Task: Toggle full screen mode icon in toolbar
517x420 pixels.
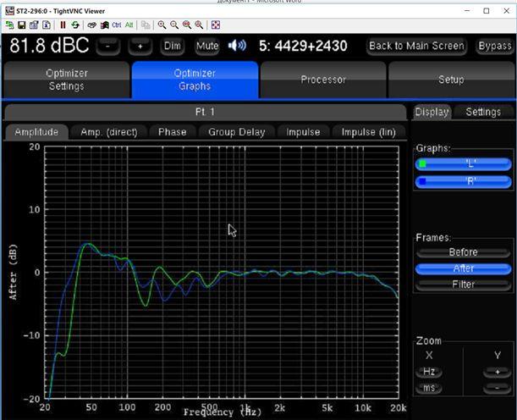Action: (215, 25)
